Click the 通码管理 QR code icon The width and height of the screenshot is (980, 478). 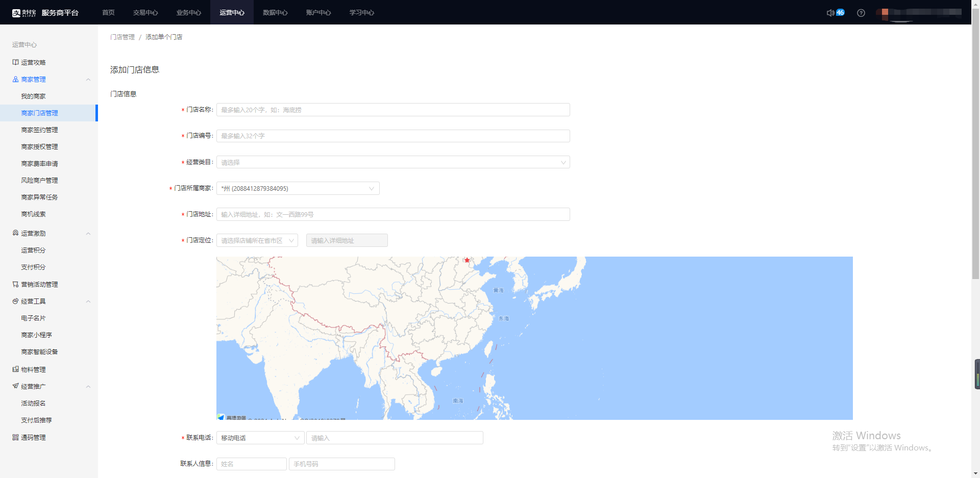coord(15,437)
